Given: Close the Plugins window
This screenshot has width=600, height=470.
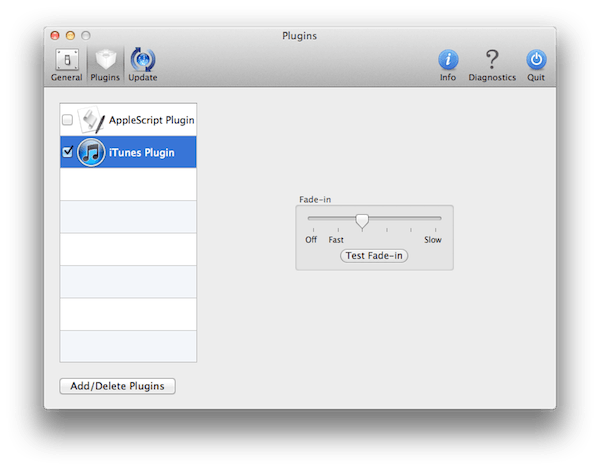Looking at the screenshot, I should [x=55, y=36].
